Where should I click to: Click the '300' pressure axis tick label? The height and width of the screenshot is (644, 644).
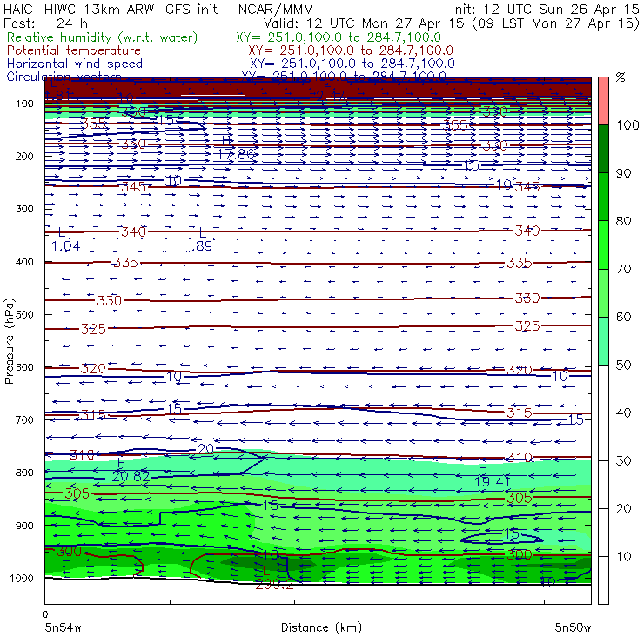click(25, 209)
